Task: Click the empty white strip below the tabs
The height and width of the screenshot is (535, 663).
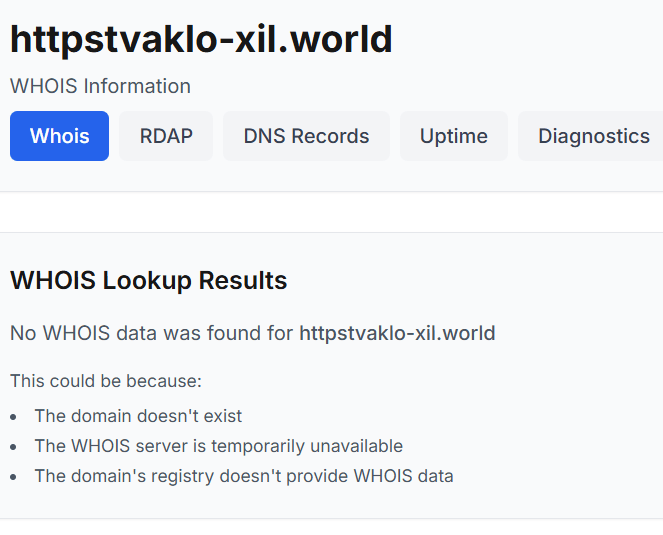Action: click(x=331, y=212)
